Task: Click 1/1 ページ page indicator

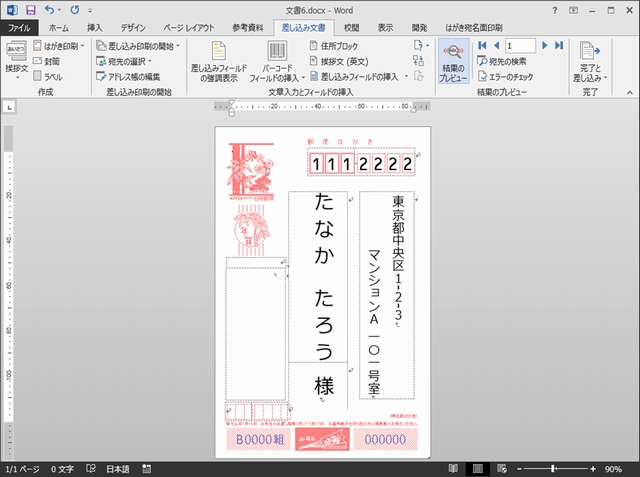Action: tap(22, 469)
